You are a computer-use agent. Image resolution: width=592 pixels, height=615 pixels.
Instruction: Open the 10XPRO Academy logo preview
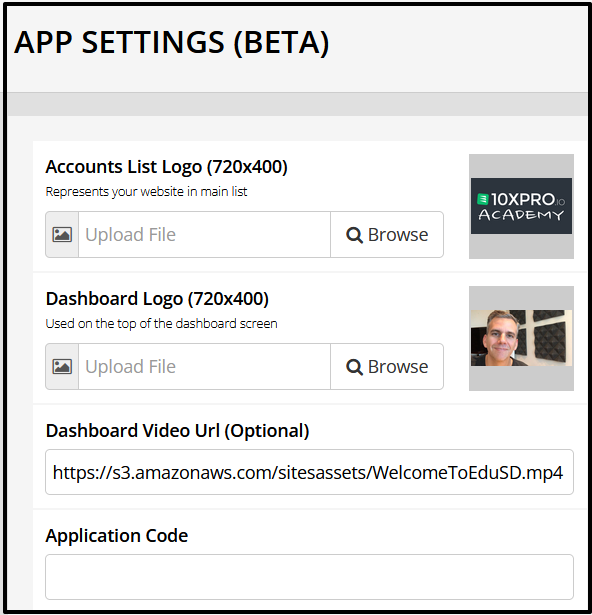pos(521,206)
